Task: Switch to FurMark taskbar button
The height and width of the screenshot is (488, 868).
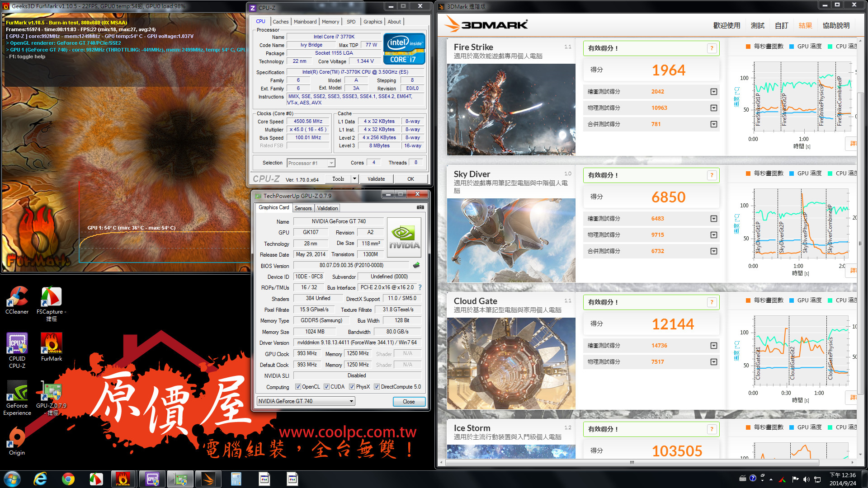Action: click(x=123, y=479)
